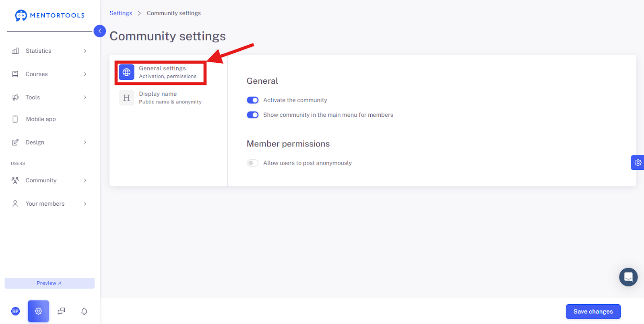644x324 pixels.
Task: Collapse the sidebar with the blue arrow button
Action: [x=100, y=31]
